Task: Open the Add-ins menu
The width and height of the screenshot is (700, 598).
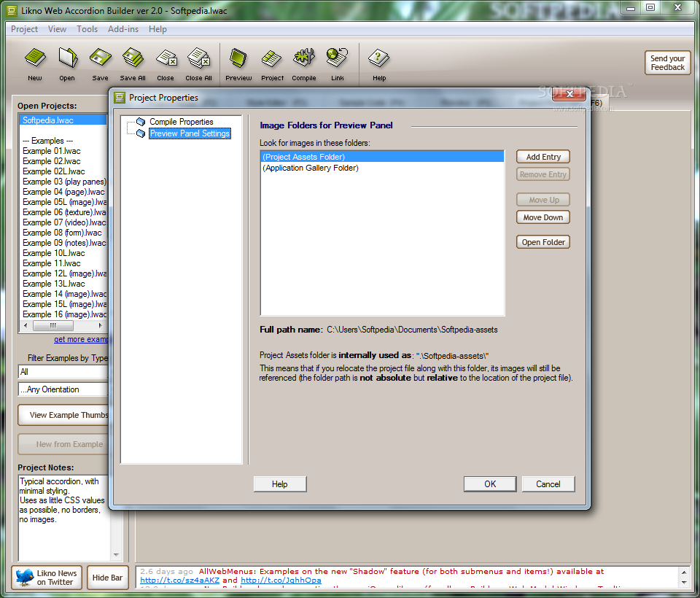Action: click(123, 29)
